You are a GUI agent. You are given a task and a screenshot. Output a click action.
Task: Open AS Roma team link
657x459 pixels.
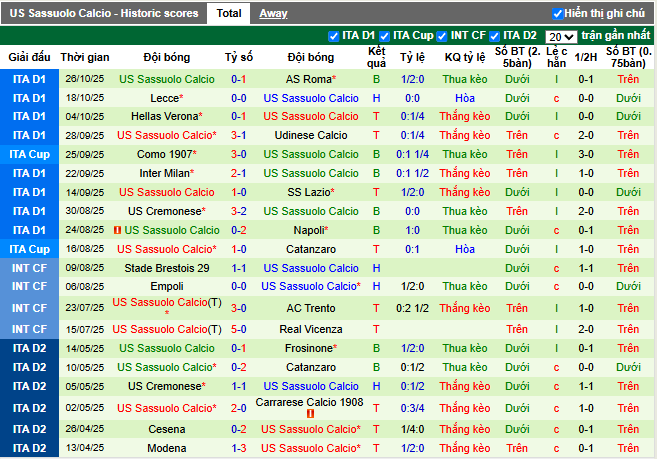[309, 79]
